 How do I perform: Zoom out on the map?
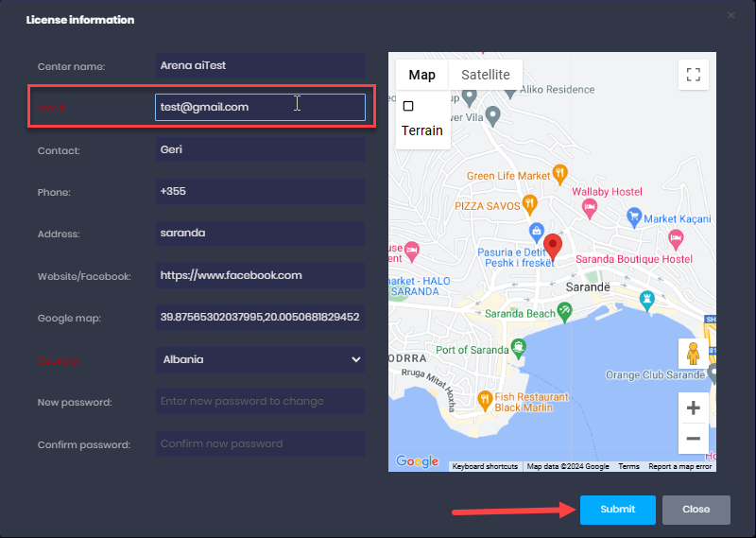coord(693,439)
